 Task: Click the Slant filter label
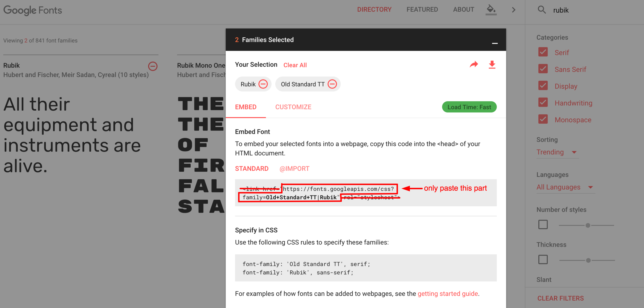tap(544, 279)
